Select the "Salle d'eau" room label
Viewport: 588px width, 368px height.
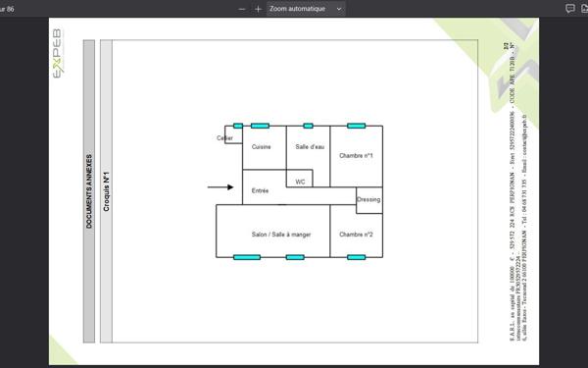click(310, 147)
